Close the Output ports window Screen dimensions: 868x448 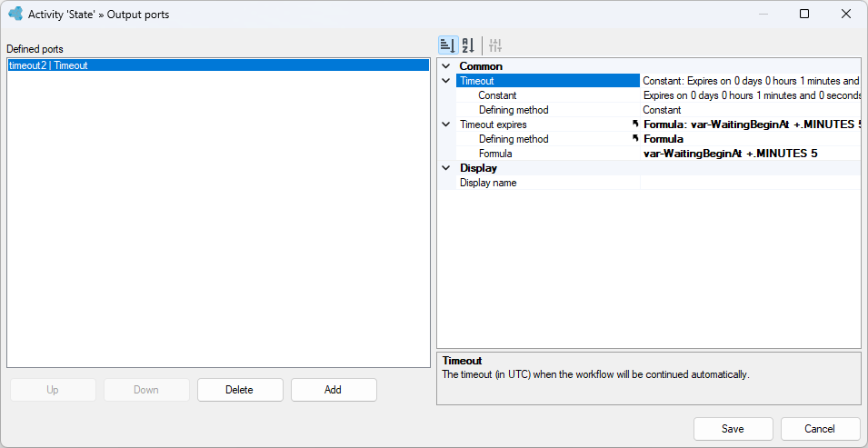coord(846,15)
